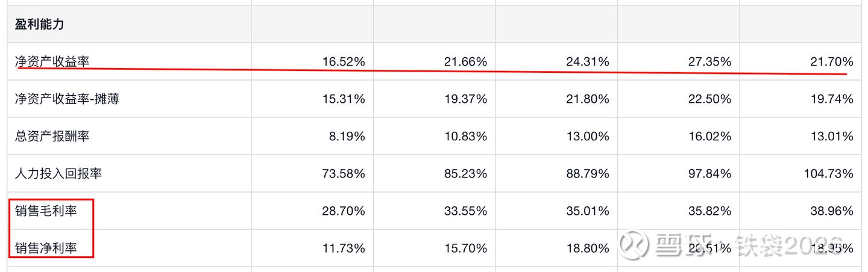The width and height of the screenshot is (868, 272).
Task: Click the 总资产报酬率 row label
Action: pos(52,136)
